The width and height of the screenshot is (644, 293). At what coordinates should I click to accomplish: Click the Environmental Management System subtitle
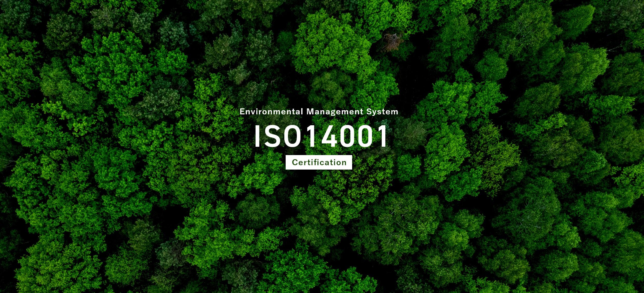(319, 112)
